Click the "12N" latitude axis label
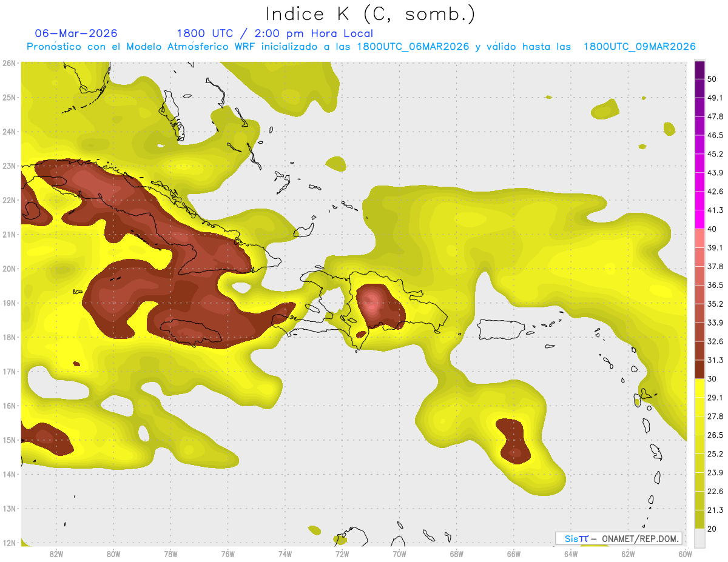This screenshot has height=562, width=728. [8, 543]
